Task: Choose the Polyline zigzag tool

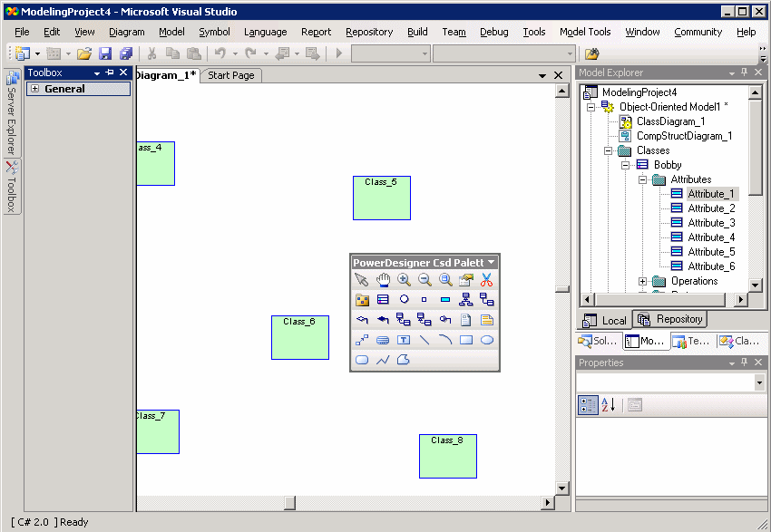Action: (383, 360)
